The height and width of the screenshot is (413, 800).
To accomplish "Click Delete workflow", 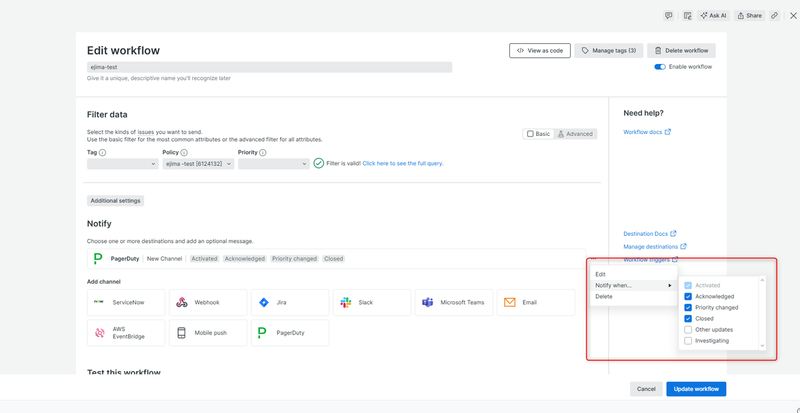I will click(x=681, y=51).
